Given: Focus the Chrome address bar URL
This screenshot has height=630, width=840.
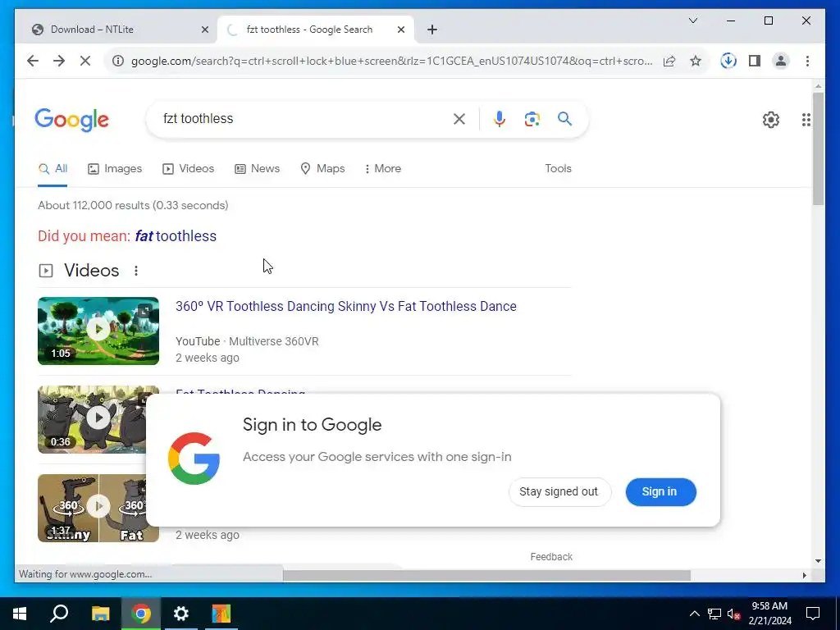Looking at the screenshot, I should [391, 61].
